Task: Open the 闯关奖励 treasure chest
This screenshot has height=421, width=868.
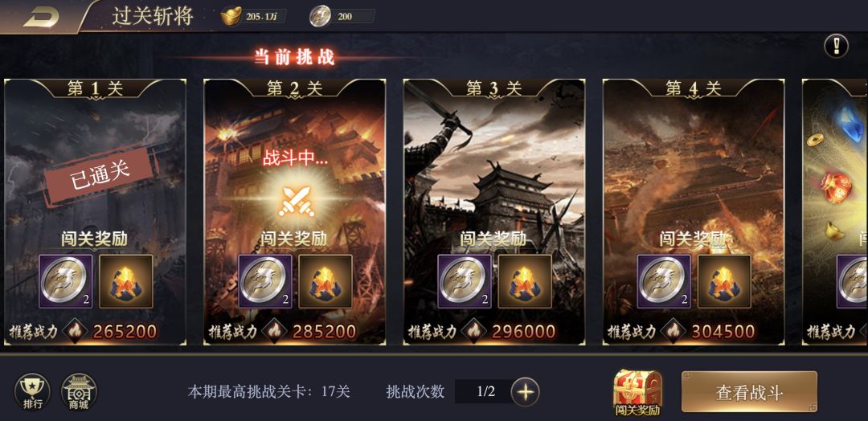Action: tap(637, 393)
